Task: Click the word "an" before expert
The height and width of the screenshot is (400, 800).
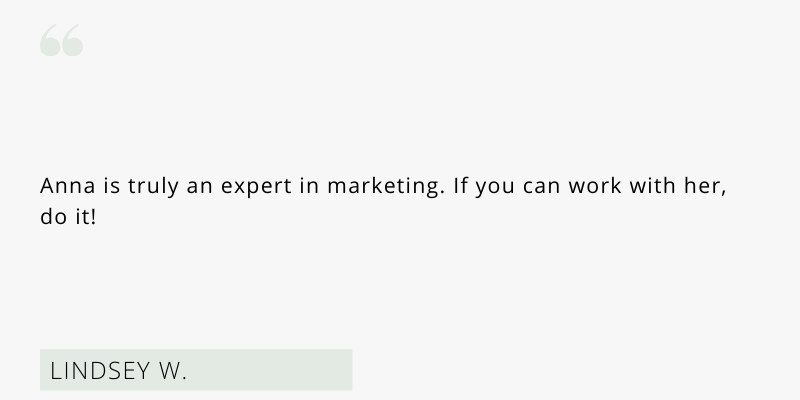Action: coord(199,187)
